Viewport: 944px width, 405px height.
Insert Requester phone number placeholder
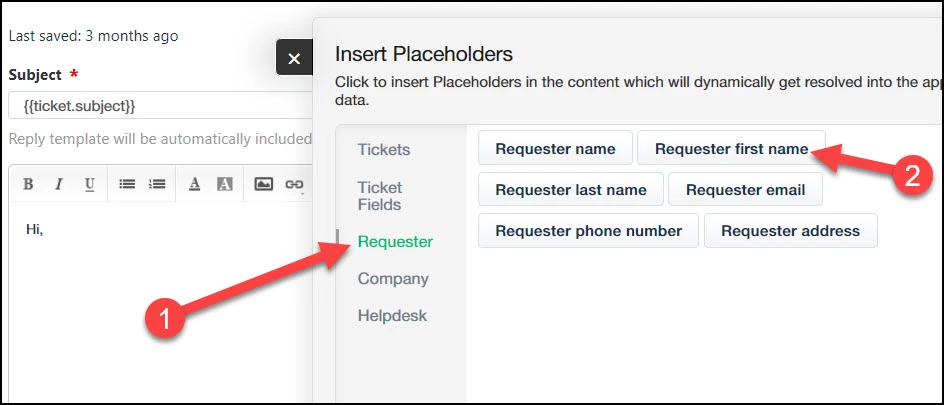point(588,230)
